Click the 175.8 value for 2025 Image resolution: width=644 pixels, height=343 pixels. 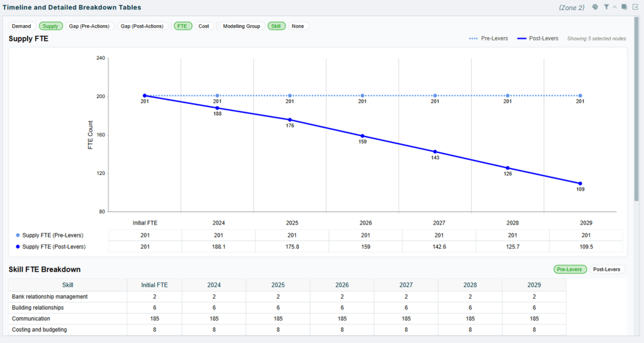(292, 247)
